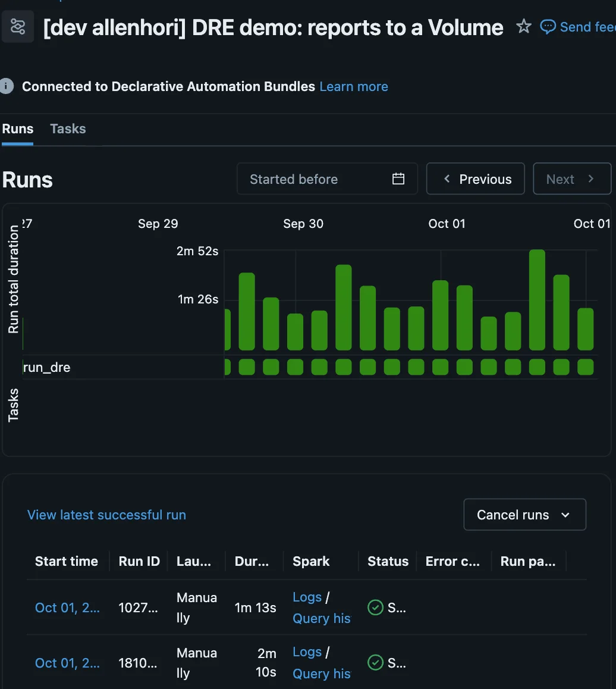Click the 2m 52s axis label
The image size is (616, 689).
pyautogui.click(x=197, y=251)
